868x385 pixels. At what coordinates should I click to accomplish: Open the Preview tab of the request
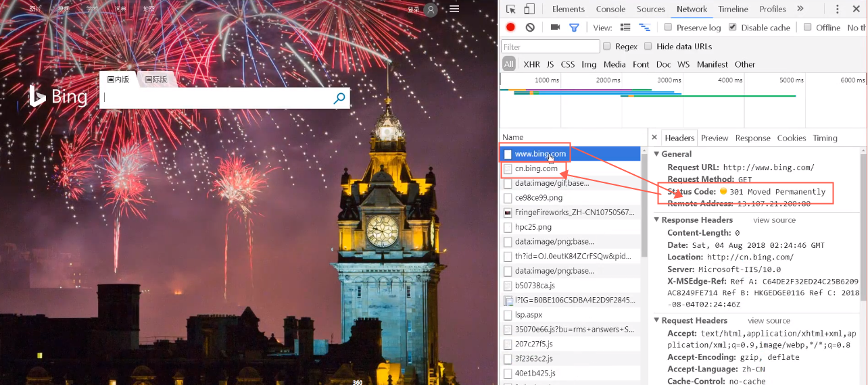[715, 138]
